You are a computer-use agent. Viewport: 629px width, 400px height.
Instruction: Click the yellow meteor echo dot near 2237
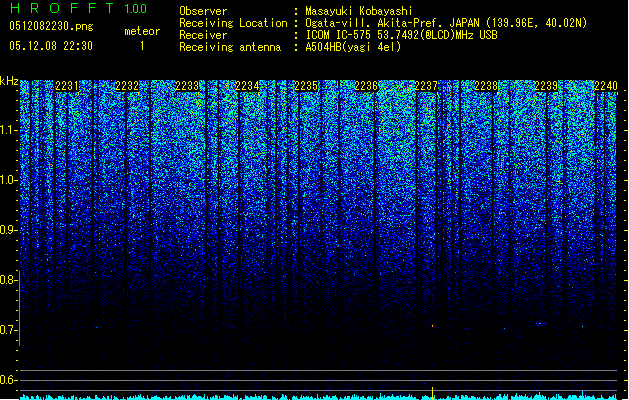point(432,326)
